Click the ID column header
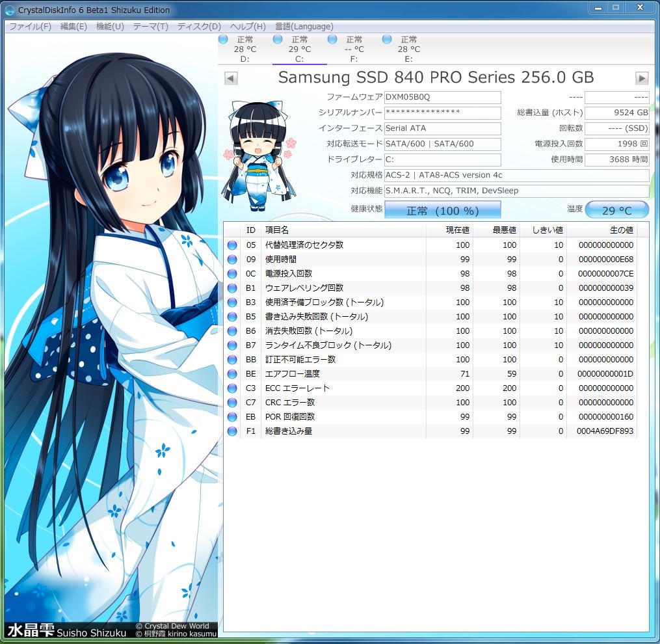The width and height of the screenshot is (660, 644). (250, 230)
